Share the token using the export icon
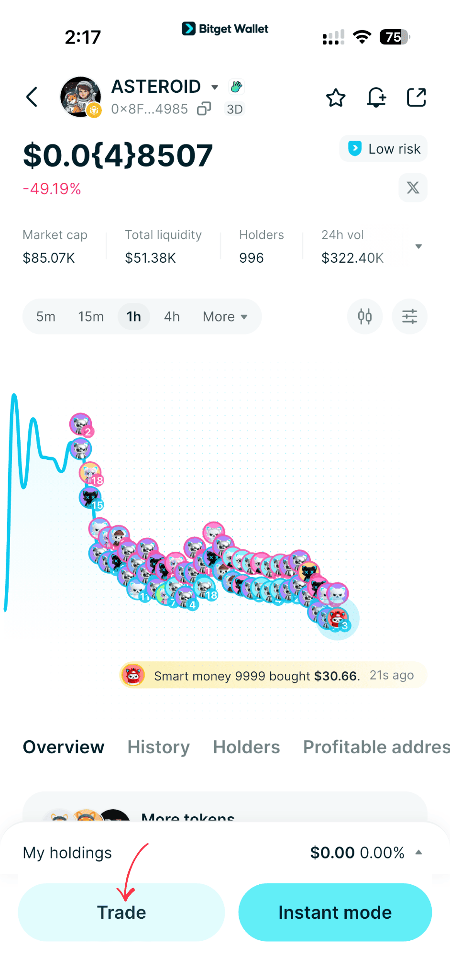Screen dimensions: 450x980 (416, 97)
